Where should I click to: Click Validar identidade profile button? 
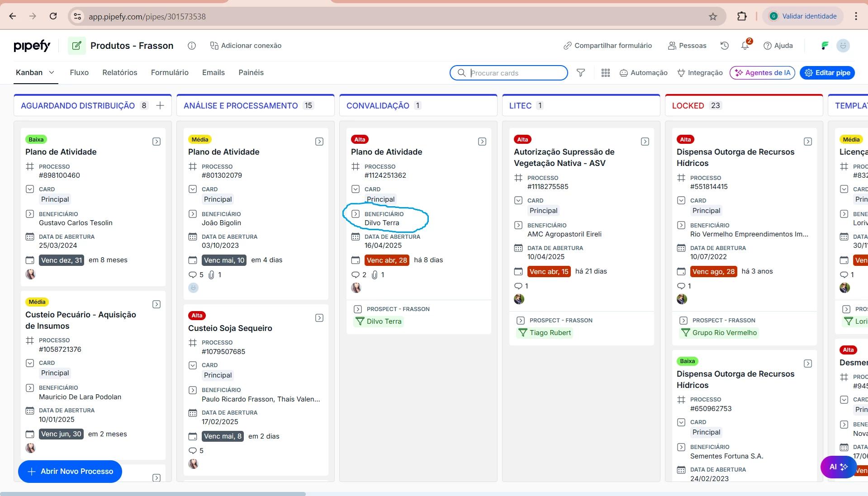(x=803, y=16)
